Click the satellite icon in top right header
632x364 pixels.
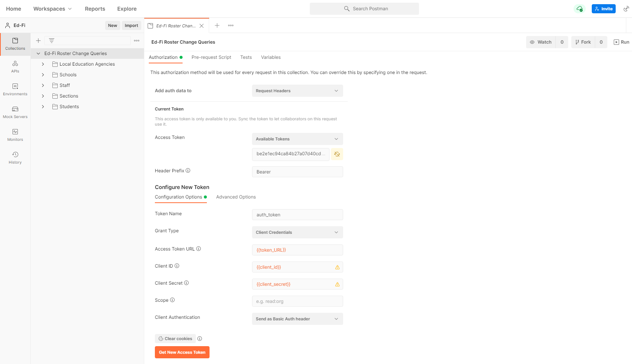point(626,9)
